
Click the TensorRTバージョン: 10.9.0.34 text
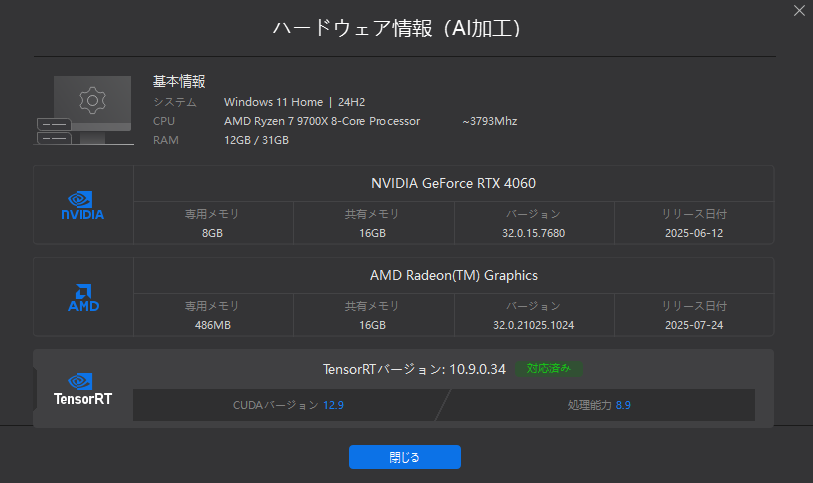coord(414,369)
